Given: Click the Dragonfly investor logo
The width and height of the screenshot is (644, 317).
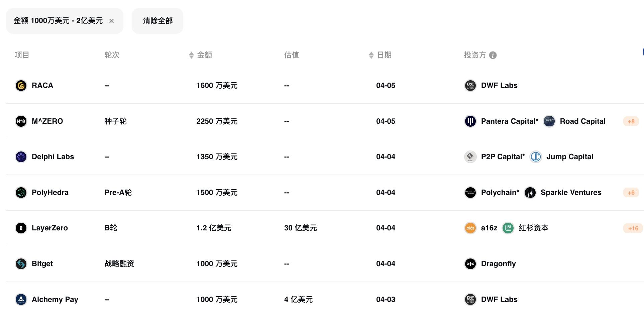Looking at the screenshot, I should (470, 264).
